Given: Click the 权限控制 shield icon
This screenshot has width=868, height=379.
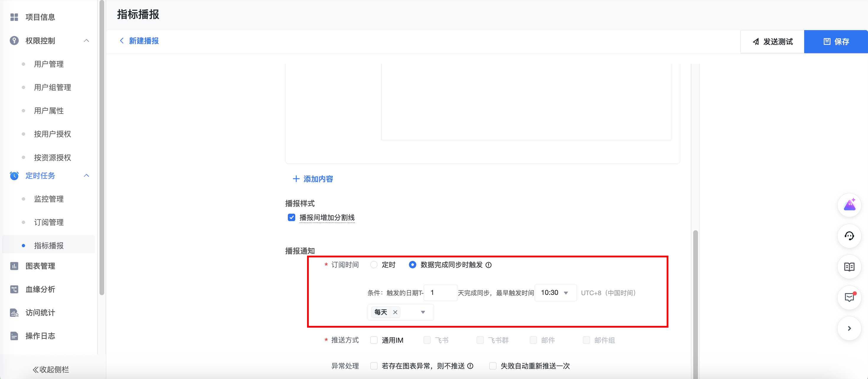Looking at the screenshot, I should coord(14,41).
